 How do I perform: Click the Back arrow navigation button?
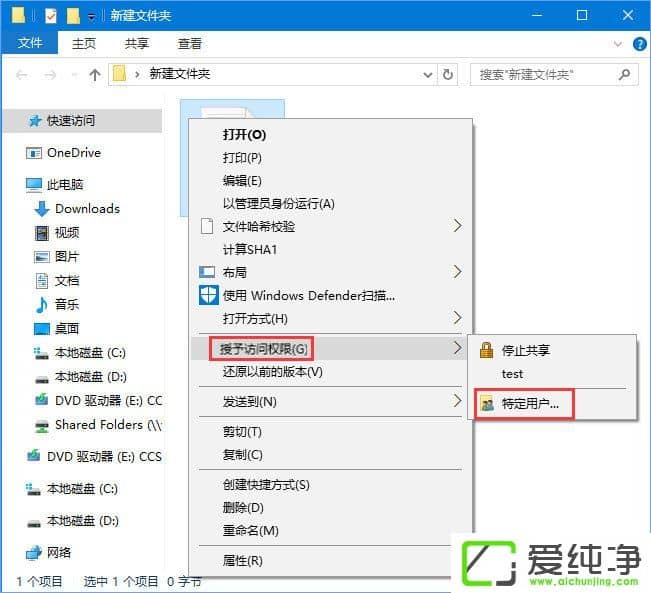tap(22, 75)
